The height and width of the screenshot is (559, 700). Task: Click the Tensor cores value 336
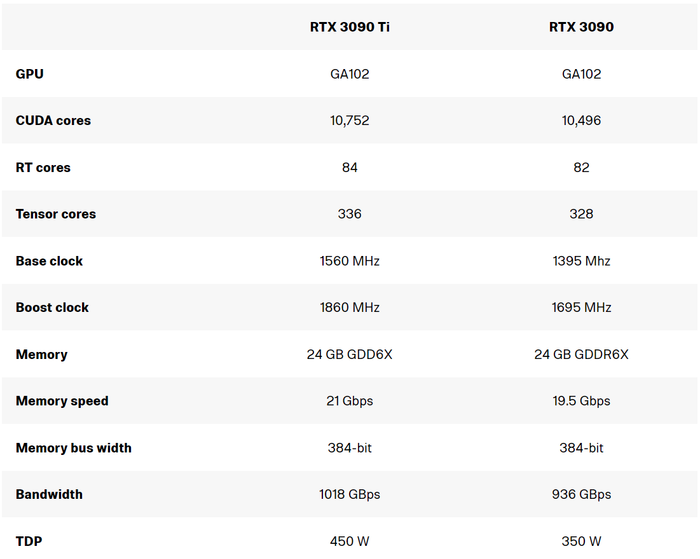(349, 214)
